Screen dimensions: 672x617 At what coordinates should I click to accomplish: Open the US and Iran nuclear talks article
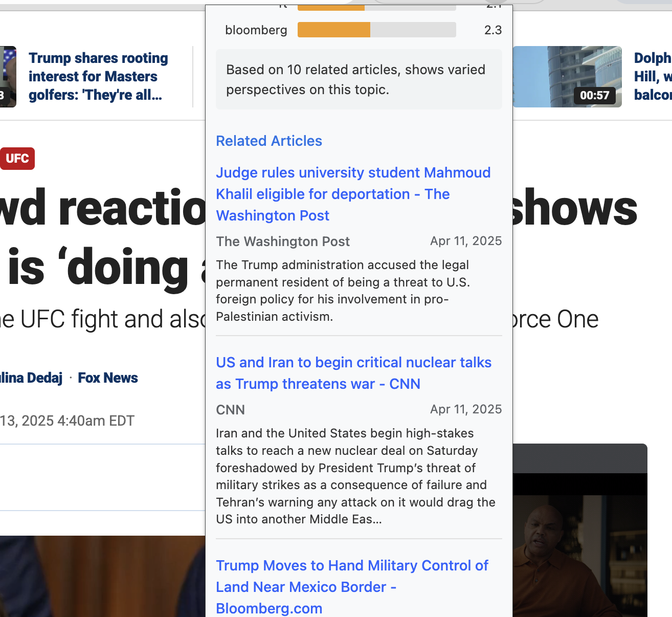[x=353, y=373]
